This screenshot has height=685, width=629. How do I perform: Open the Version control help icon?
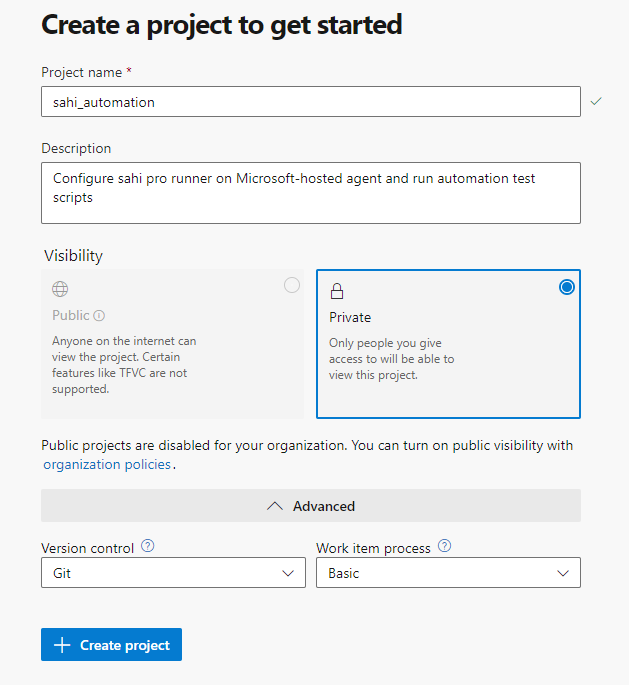[x=148, y=547]
